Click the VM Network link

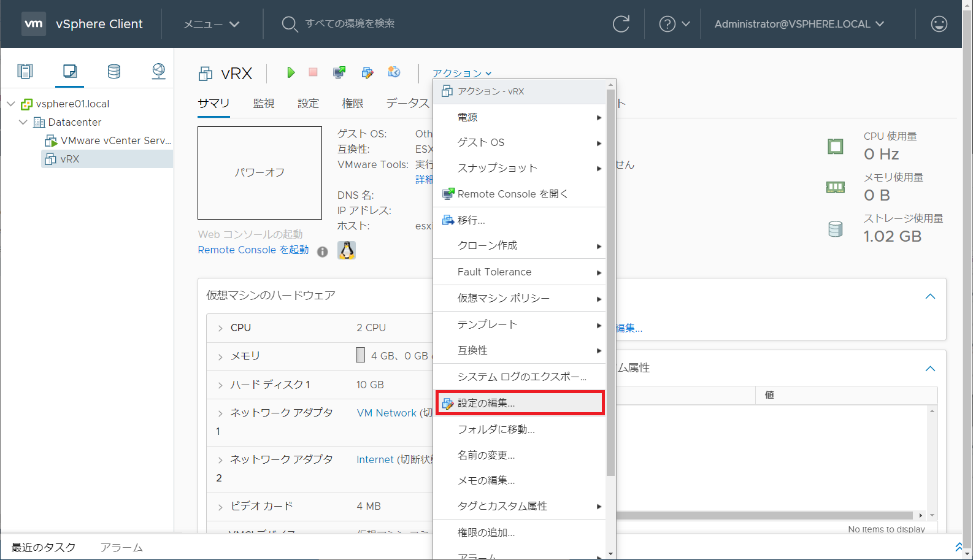pyautogui.click(x=387, y=413)
